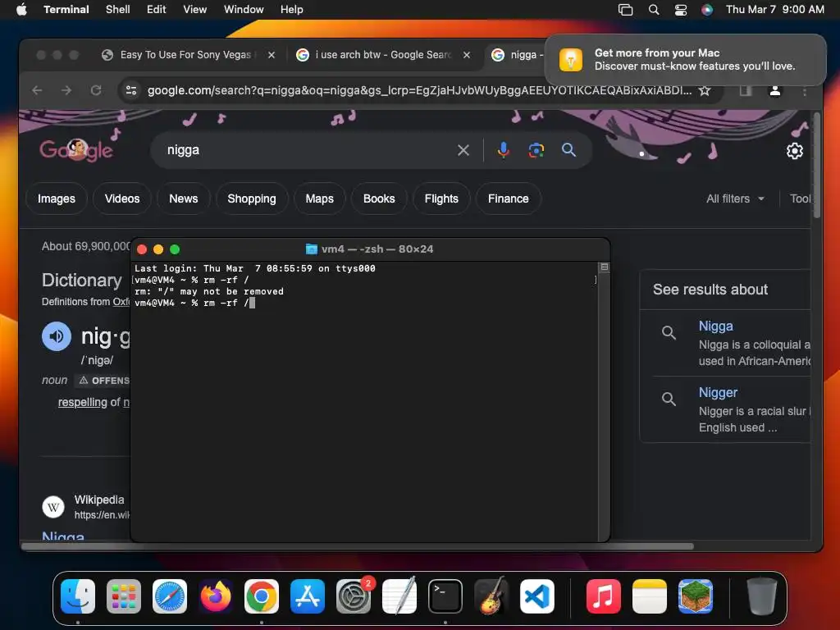This screenshot has height=630, width=840.
Task: Close the i use arch btw tab
Action: point(467,55)
